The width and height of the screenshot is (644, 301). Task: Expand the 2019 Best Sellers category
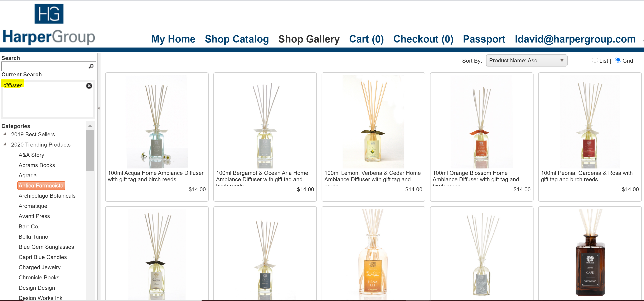[x=5, y=134]
